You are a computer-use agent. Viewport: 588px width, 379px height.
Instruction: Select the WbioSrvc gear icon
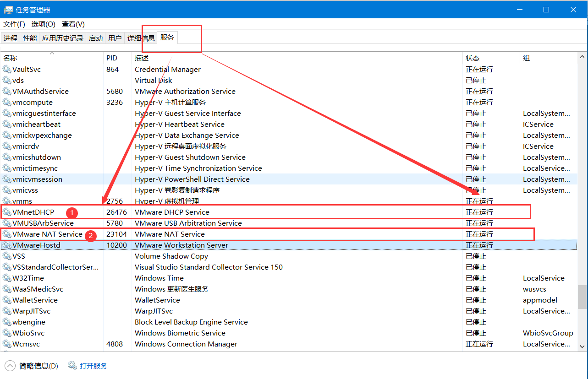6,333
